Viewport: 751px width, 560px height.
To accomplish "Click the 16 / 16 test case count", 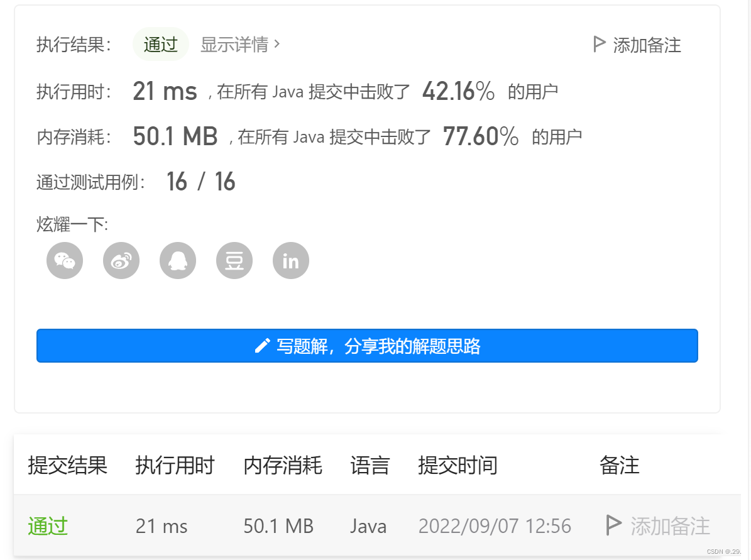I will tap(201, 182).
